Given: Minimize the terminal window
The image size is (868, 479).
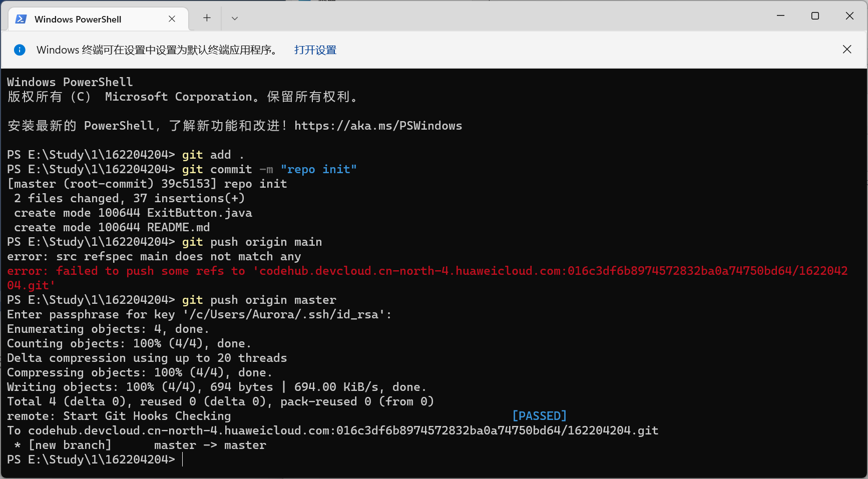Looking at the screenshot, I should tap(780, 16).
